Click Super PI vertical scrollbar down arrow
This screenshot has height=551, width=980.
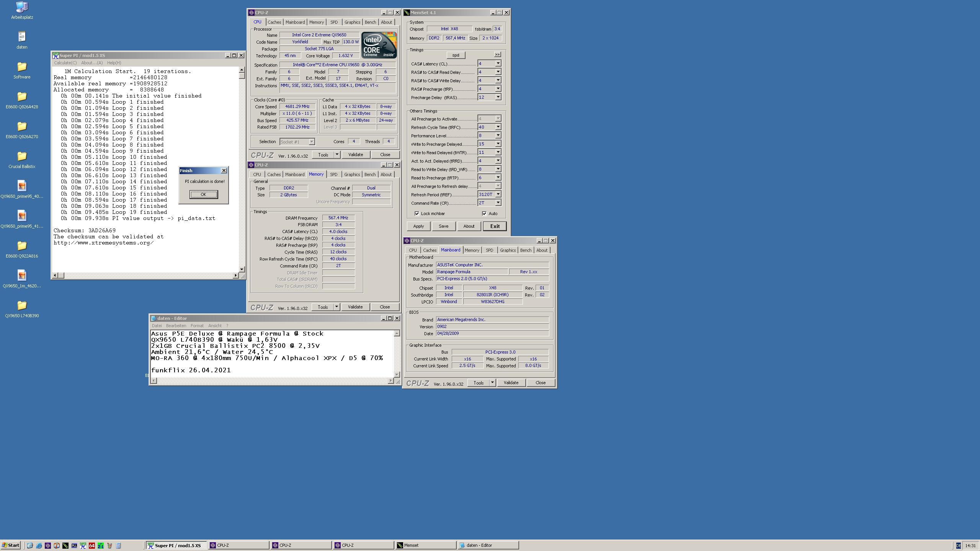pyautogui.click(x=242, y=269)
